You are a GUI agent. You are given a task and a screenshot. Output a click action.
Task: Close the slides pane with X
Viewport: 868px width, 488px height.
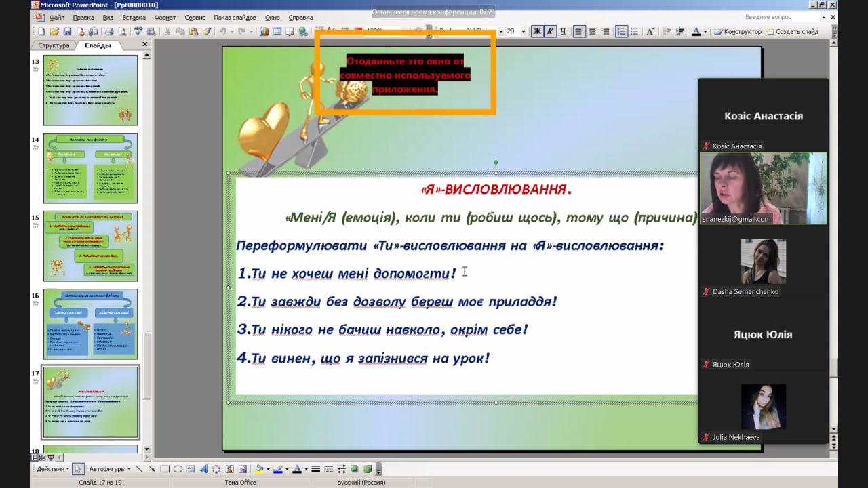coord(144,45)
